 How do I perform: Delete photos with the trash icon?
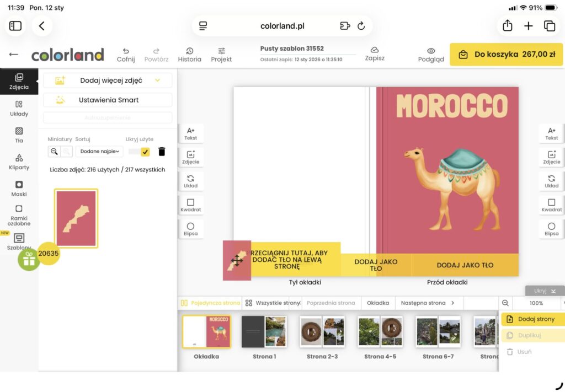[162, 152]
